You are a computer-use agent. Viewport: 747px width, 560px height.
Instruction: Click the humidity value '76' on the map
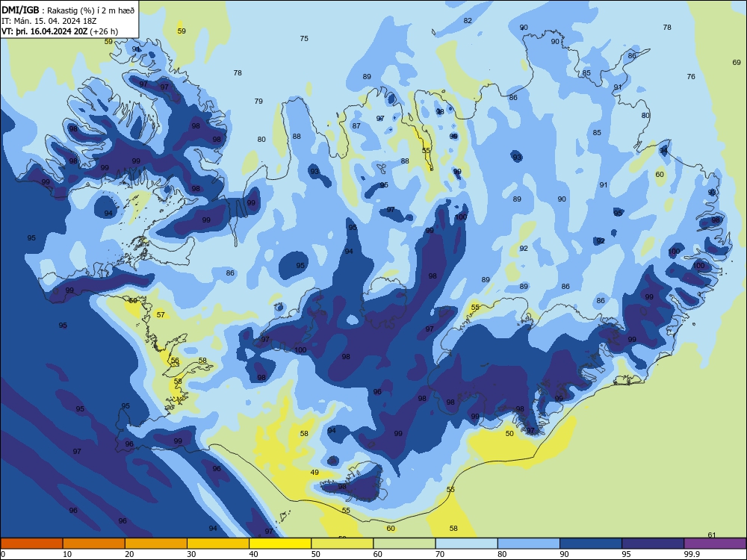691,76
